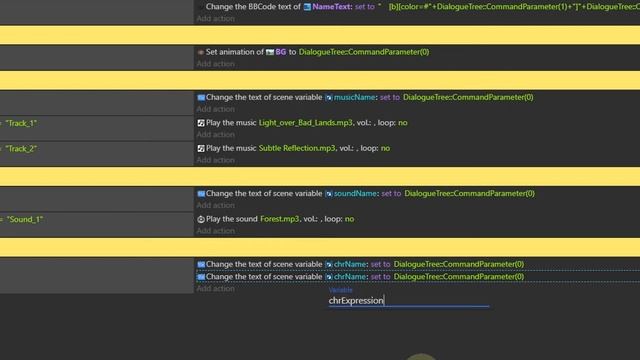Add action below Light_over_Bad_Lands.mp3 music action
This screenshot has height=360, width=640.
216,135
